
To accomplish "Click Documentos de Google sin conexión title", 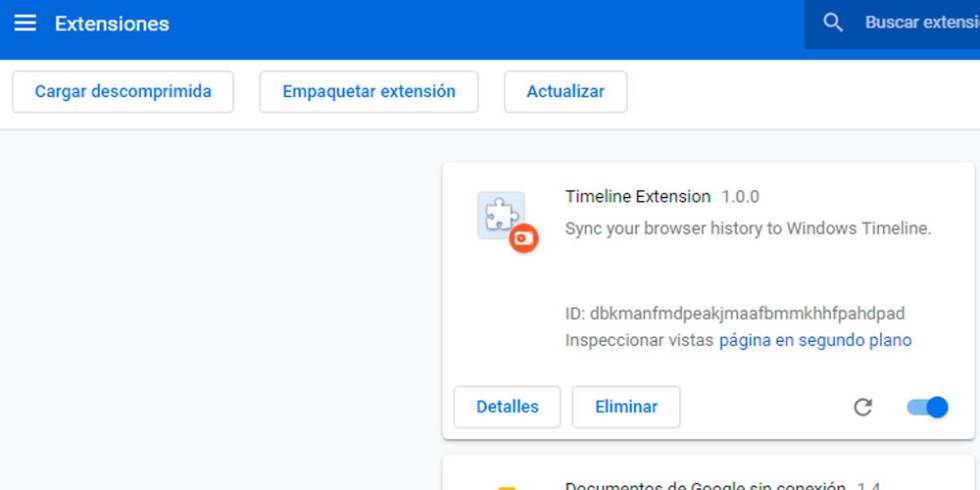I will pos(705,486).
